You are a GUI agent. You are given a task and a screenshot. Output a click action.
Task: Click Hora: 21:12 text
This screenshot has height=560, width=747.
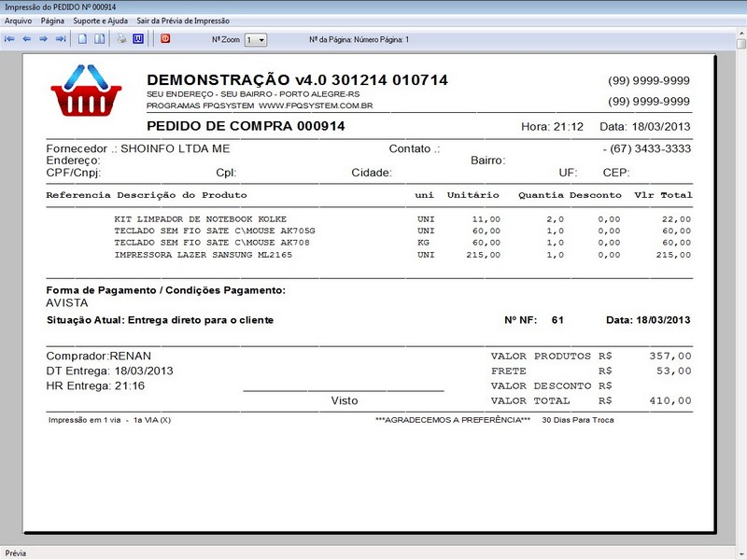click(552, 127)
